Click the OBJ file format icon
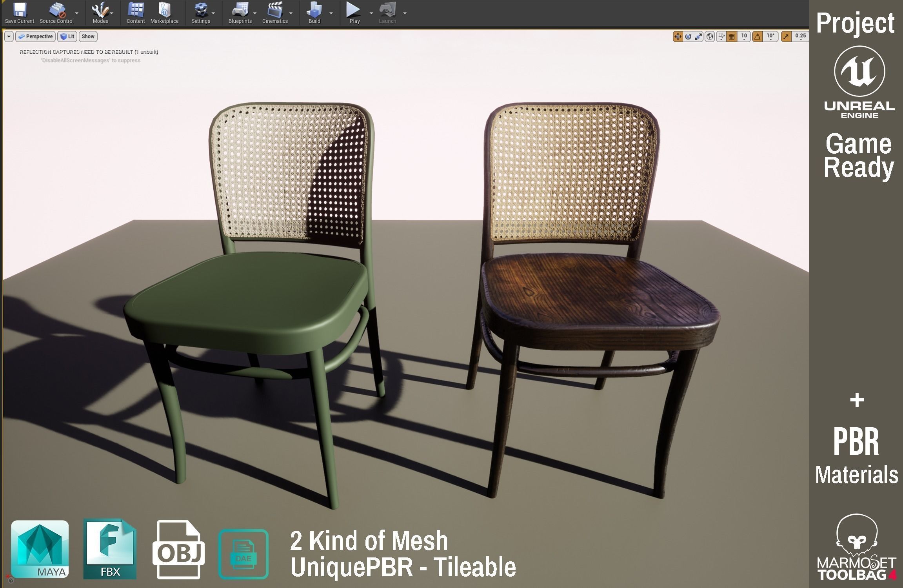903x588 pixels. click(178, 550)
